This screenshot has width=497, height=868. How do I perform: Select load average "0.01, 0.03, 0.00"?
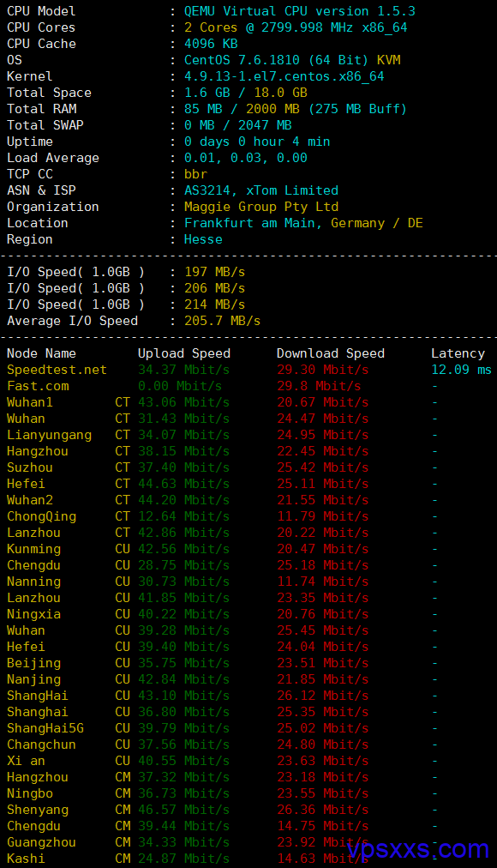[245, 158]
